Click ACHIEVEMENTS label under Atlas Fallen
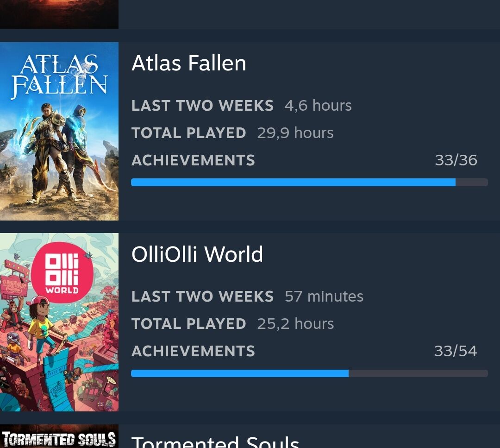This screenshot has height=448, width=500. (x=193, y=160)
